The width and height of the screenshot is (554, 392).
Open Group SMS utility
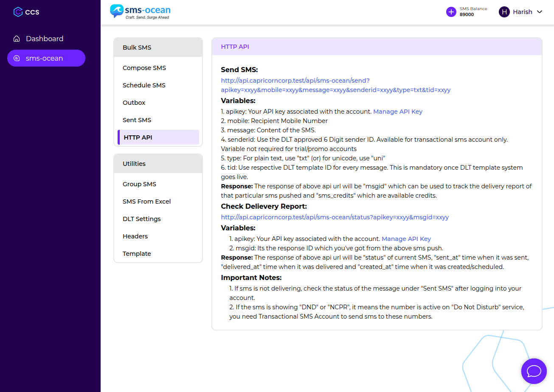click(139, 184)
